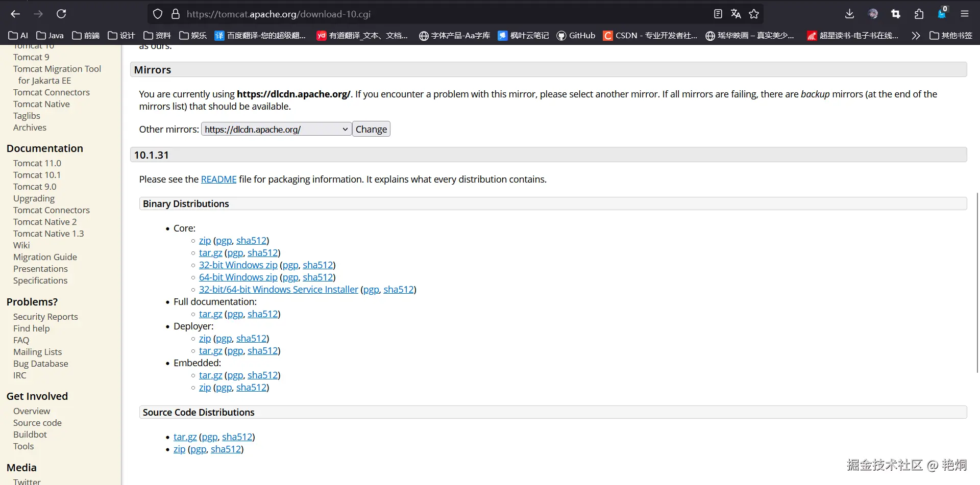This screenshot has height=485, width=980.
Task: Download the Embedded tar.gz
Action: [210, 375]
